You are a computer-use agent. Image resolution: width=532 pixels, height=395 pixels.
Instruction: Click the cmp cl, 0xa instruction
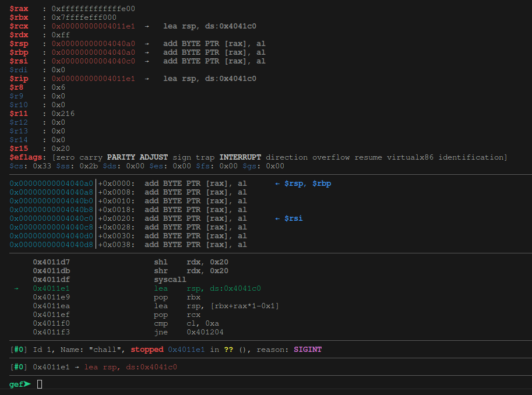pyautogui.click(x=189, y=323)
